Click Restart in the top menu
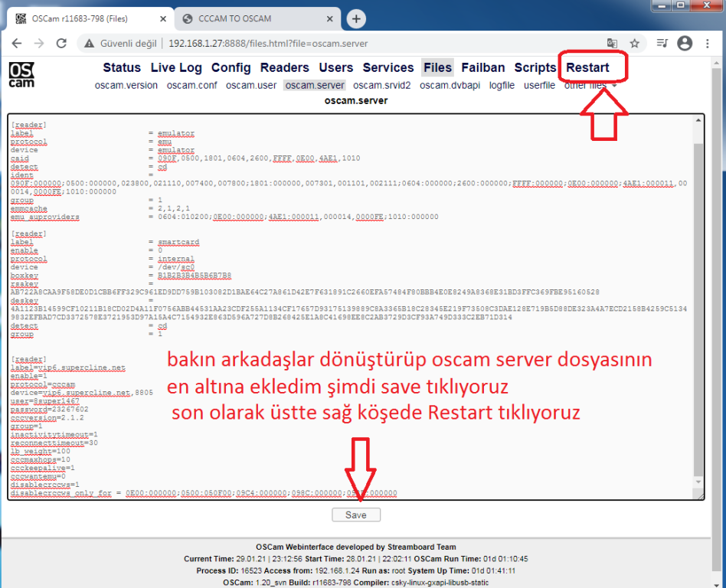The width and height of the screenshot is (726, 588). pos(587,67)
